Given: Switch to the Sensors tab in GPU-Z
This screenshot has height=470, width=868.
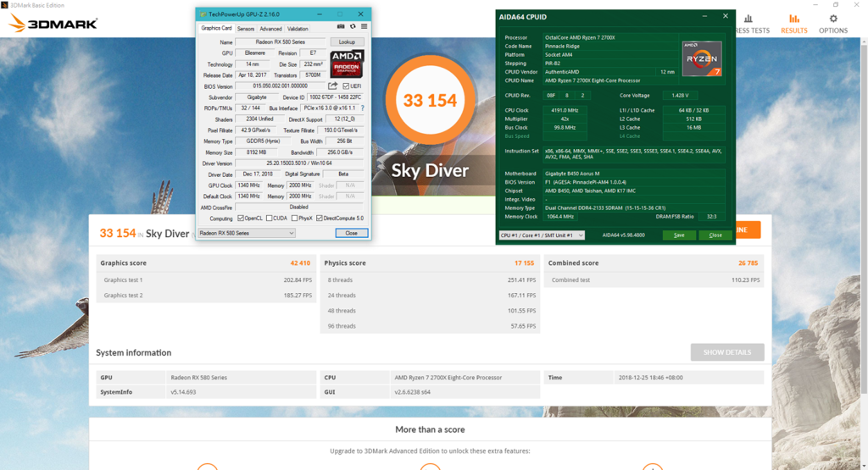Looking at the screenshot, I should pos(246,29).
